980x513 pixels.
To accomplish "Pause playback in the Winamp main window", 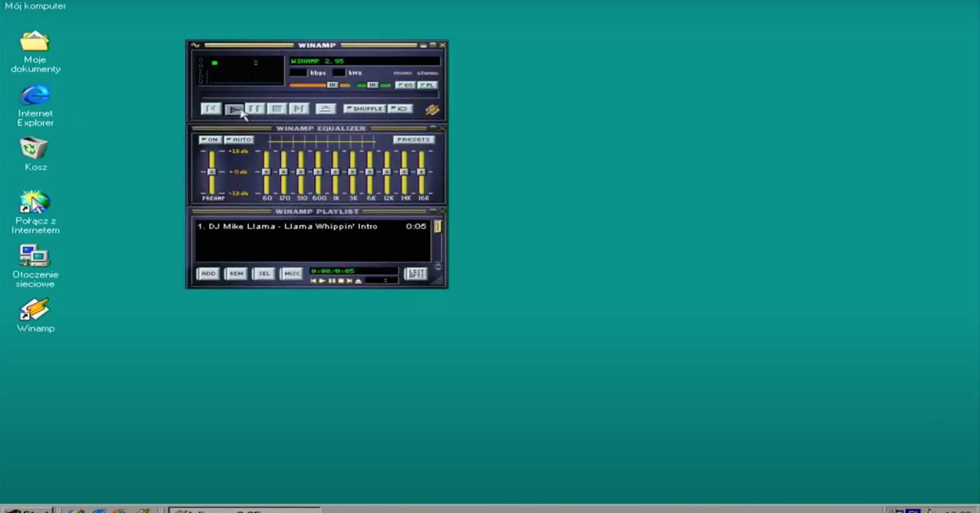I will [255, 109].
